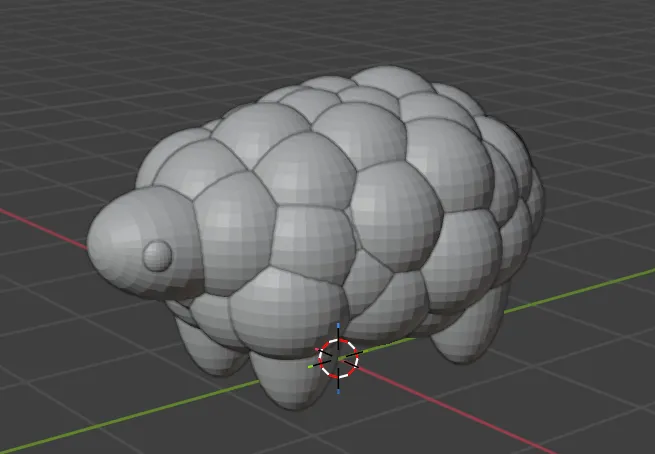
Task: Select the sheep's small eye sphere
Action: coord(157,256)
